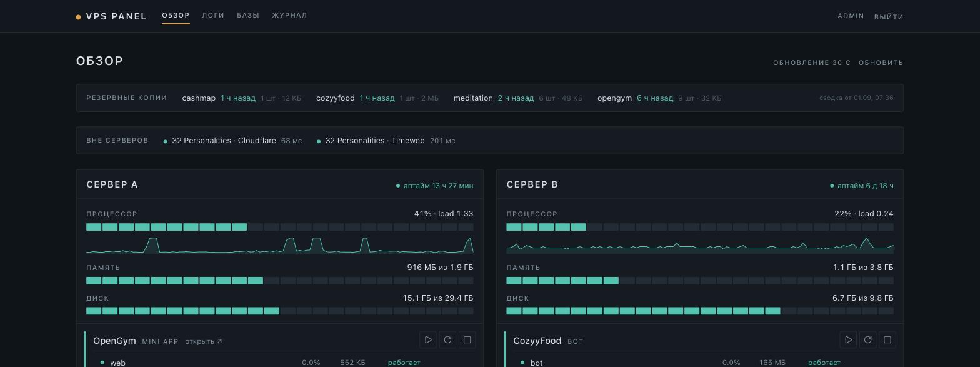Restart the CozyyFood bot with reload icon
980x367 pixels.
coord(867,340)
